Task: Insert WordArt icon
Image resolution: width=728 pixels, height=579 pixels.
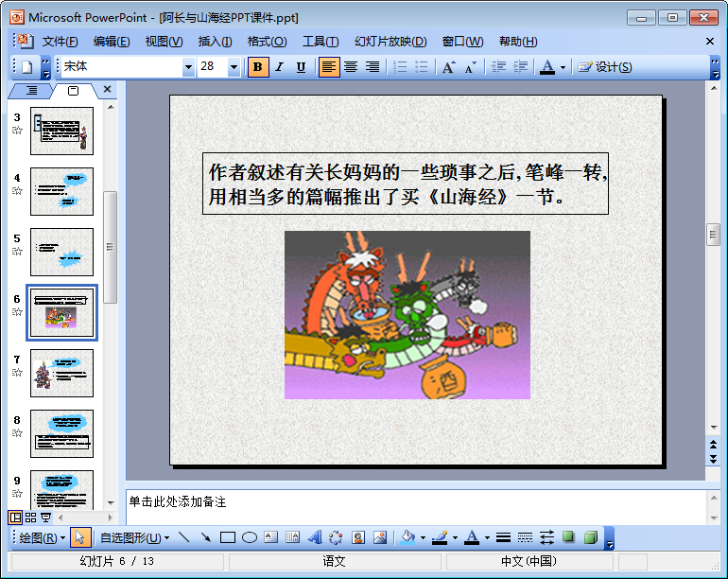Action: pos(314,537)
